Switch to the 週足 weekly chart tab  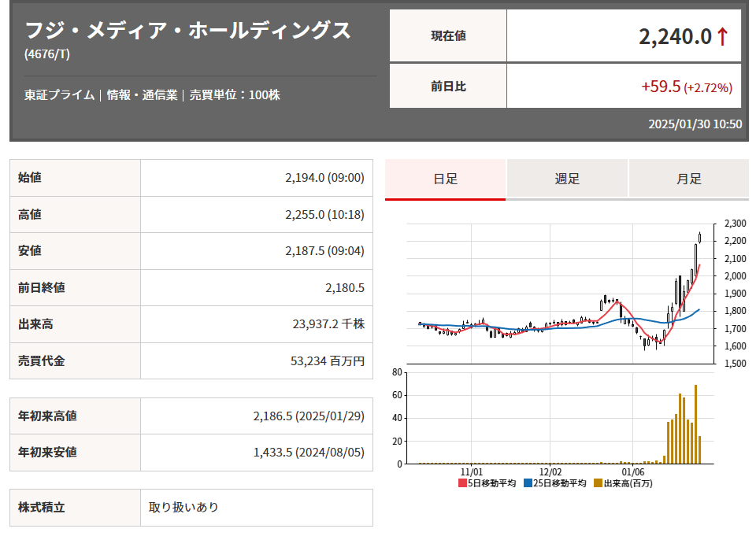click(567, 179)
